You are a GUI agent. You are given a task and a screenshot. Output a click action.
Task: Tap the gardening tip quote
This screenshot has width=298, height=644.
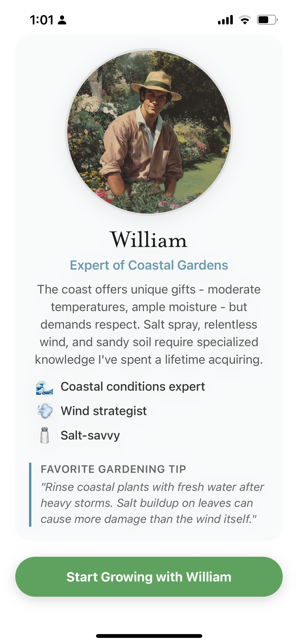click(x=153, y=506)
